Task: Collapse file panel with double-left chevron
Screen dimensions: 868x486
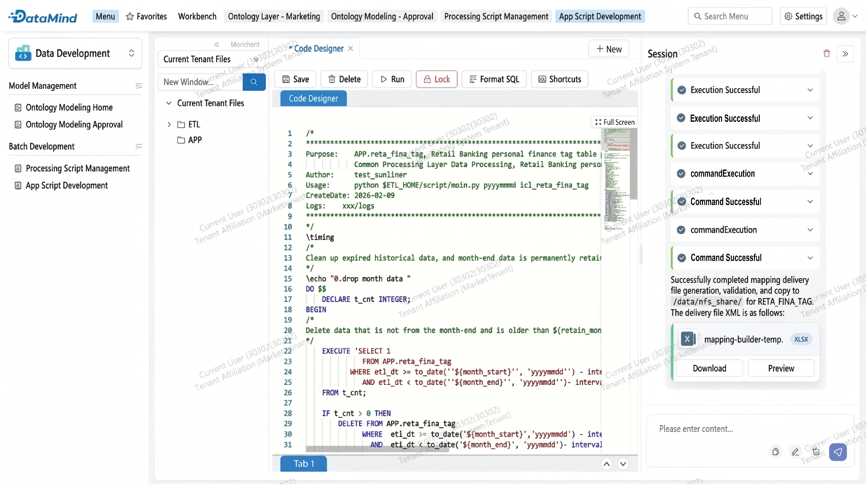Action: [x=217, y=44]
